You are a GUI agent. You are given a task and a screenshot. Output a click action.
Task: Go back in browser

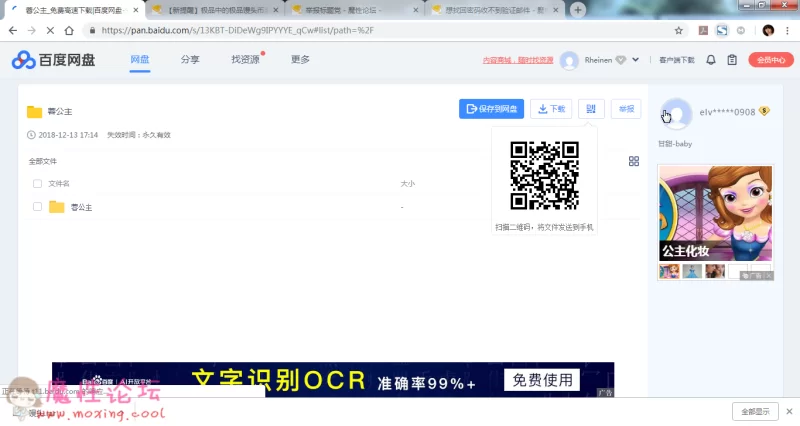coord(13,31)
